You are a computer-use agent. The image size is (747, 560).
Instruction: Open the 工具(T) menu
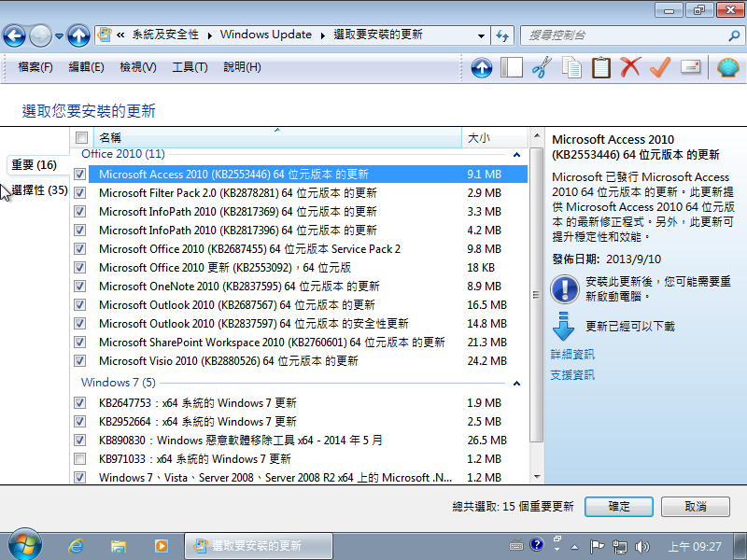(x=190, y=67)
